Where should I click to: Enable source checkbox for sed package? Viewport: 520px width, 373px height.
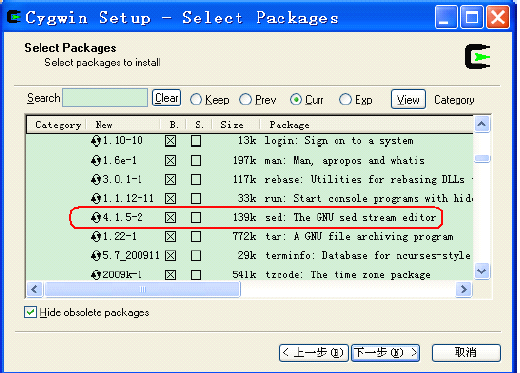196,218
